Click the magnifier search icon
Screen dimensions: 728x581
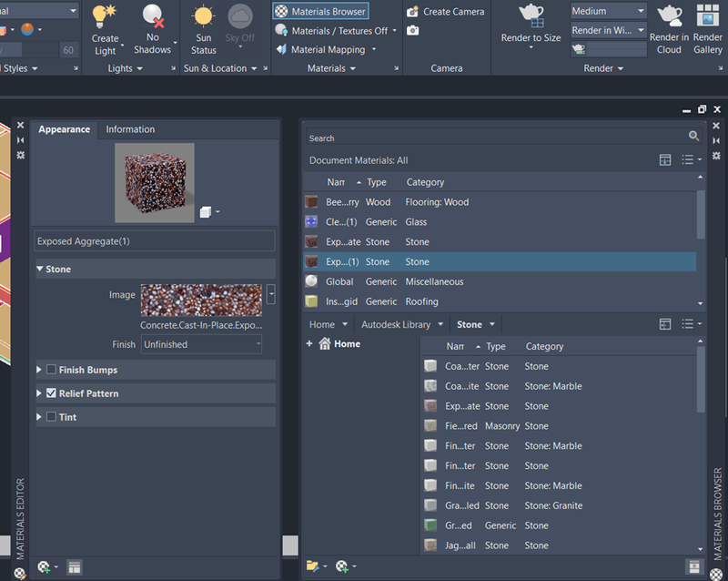coord(693,136)
